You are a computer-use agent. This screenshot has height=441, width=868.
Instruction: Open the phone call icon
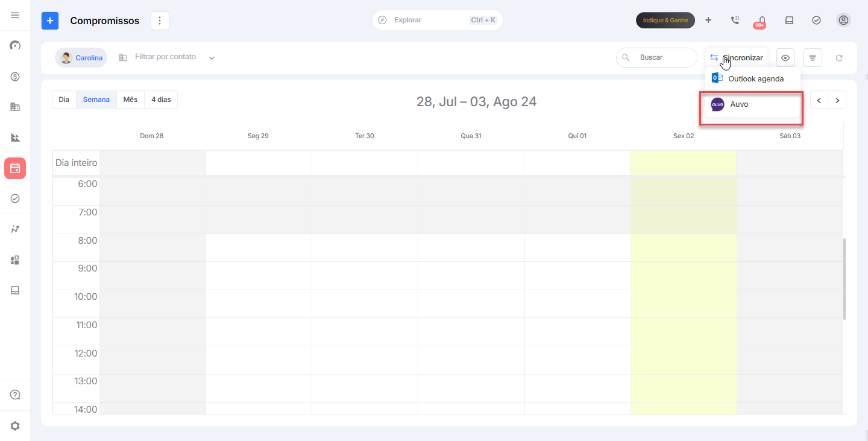click(735, 21)
